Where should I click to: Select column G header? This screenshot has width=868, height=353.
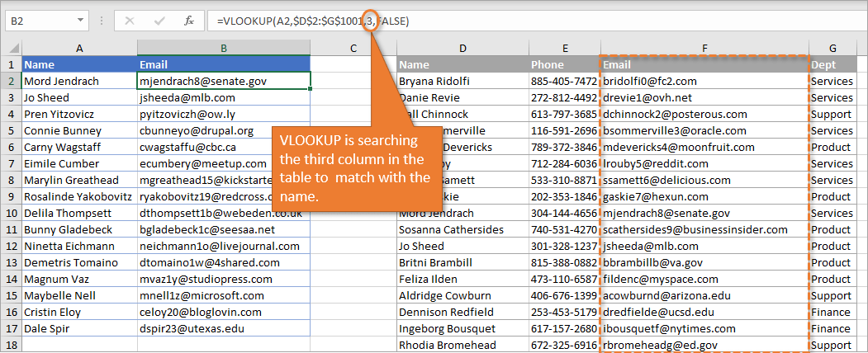(x=832, y=49)
